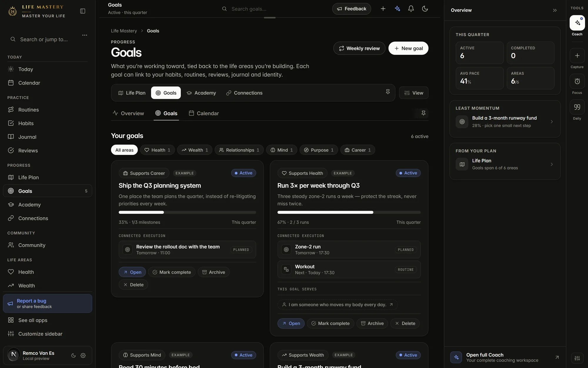Screen dimensions: 588x368
Task: Collapse the left sidebar panel icon
Action: click(x=83, y=11)
